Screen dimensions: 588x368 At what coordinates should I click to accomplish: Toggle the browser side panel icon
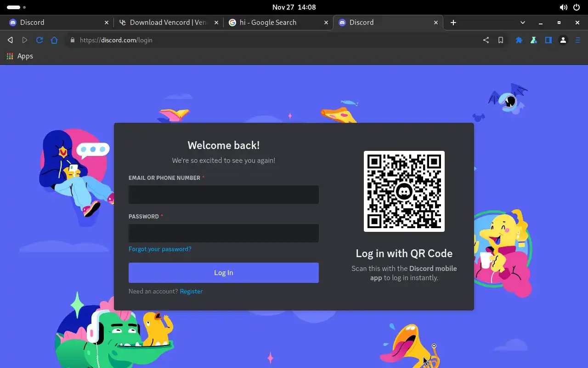click(x=548, y=40)
